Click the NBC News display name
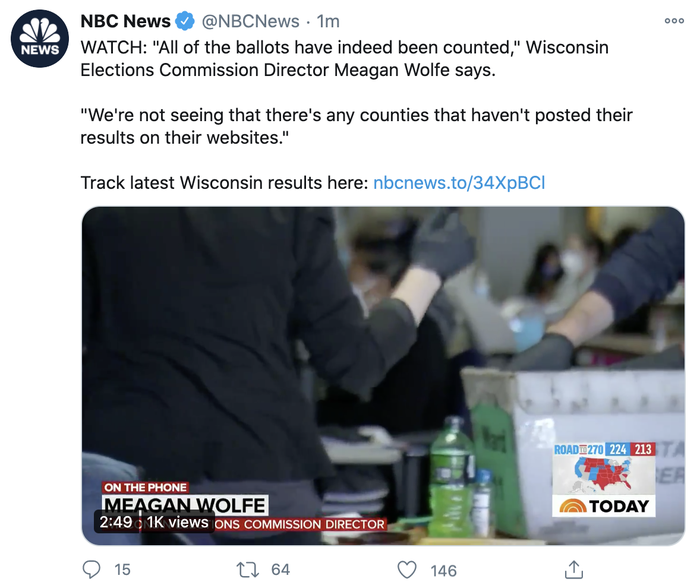 pyautogui.click(x=125, y=21)
